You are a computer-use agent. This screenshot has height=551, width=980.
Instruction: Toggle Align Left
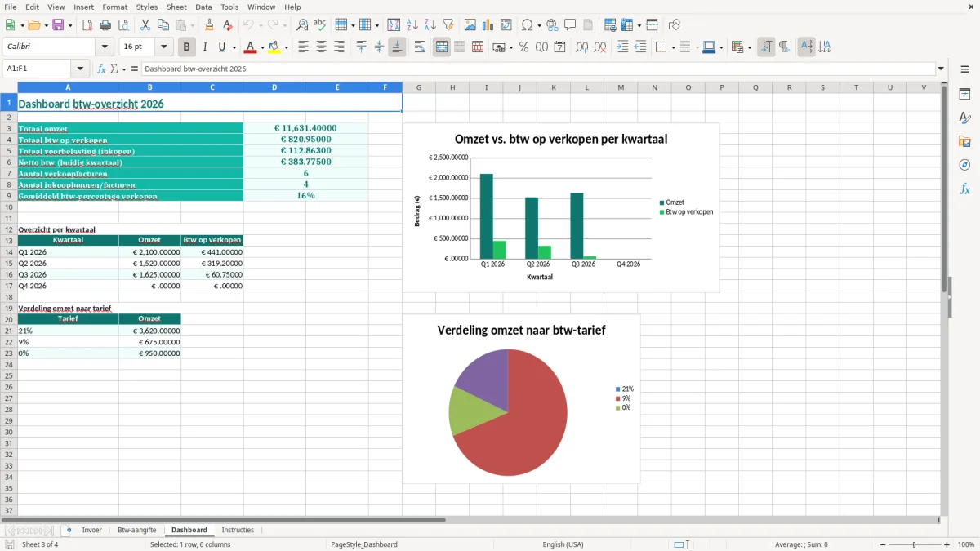point(303,47)
